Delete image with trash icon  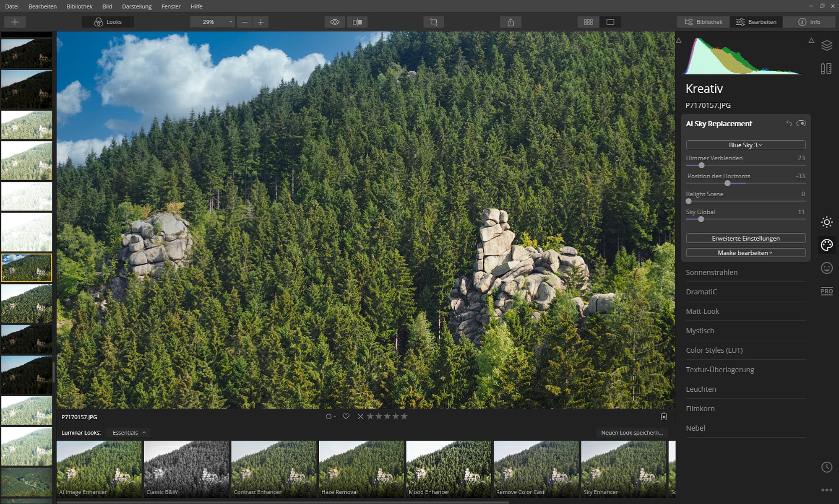click(664, 416)
